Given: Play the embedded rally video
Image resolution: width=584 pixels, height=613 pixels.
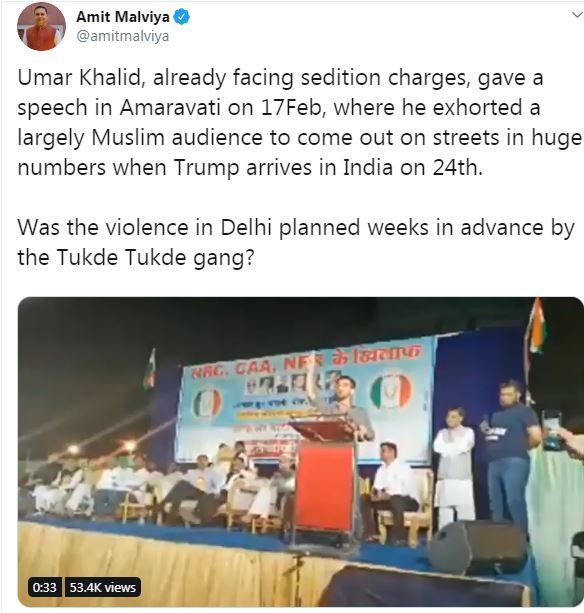Looking at the screenshot, I should coord(301,452).
